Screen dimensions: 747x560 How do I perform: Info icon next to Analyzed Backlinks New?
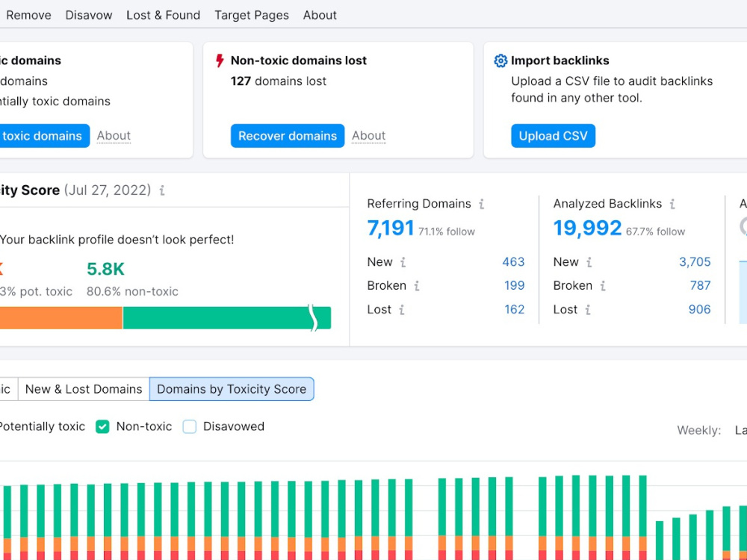click(x=589, y=262)
